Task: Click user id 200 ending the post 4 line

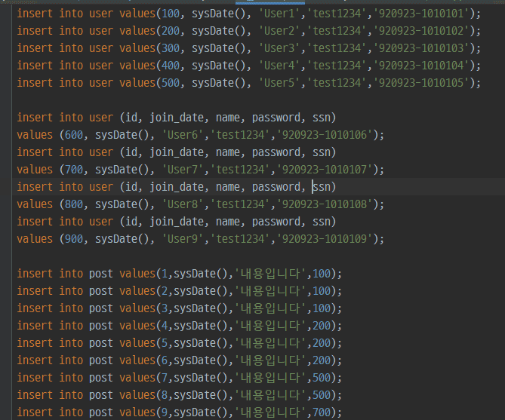Action: click(x=322, y=326)
